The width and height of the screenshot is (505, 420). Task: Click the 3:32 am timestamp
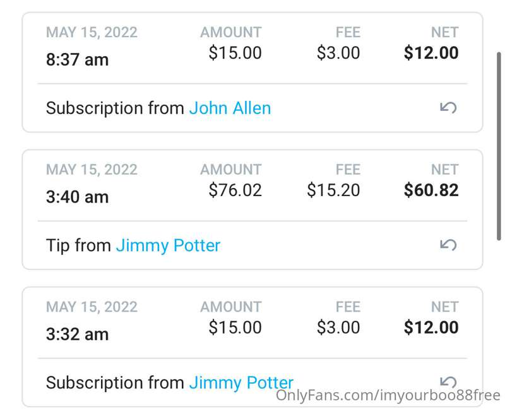coord(77,334)
